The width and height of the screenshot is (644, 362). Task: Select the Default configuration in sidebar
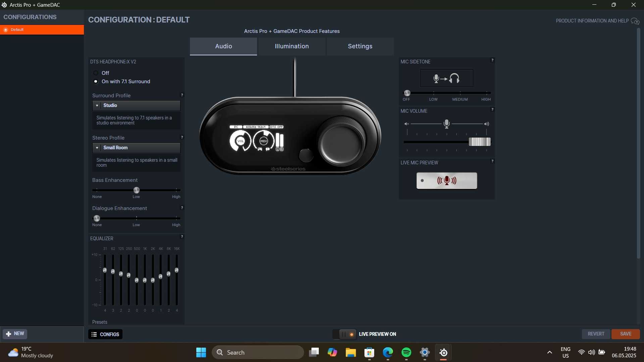42,30
